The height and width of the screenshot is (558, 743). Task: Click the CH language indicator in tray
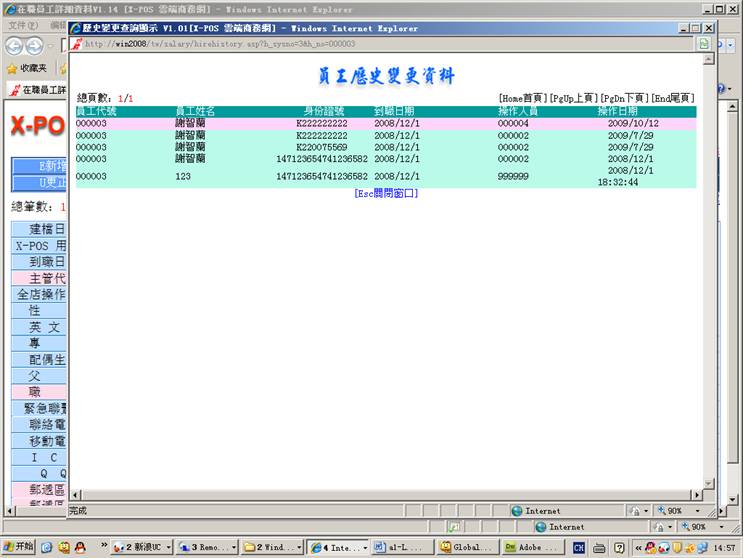pyautogui.click(x=579, y=547)
